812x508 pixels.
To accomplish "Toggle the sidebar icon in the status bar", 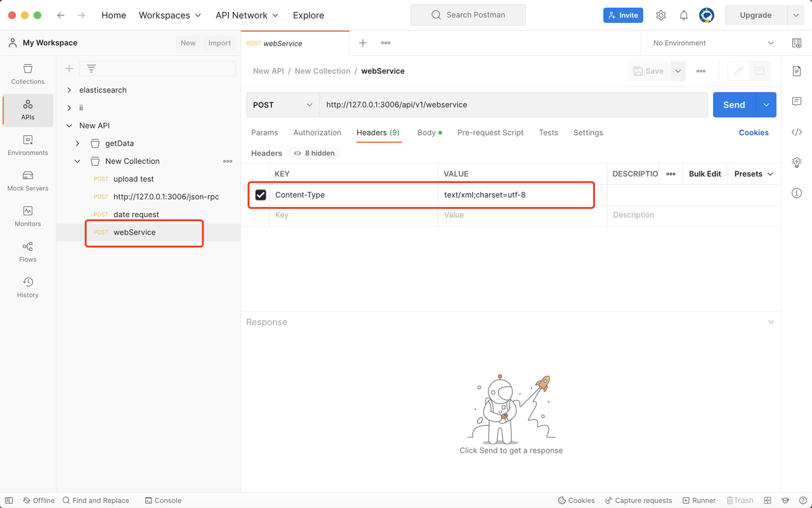I will (9, 500).
